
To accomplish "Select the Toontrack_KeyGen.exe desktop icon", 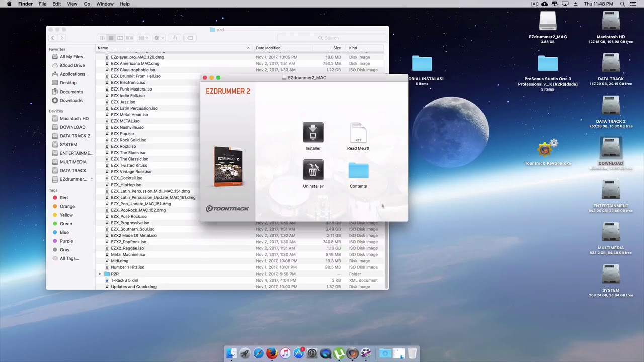I will 547,153.
